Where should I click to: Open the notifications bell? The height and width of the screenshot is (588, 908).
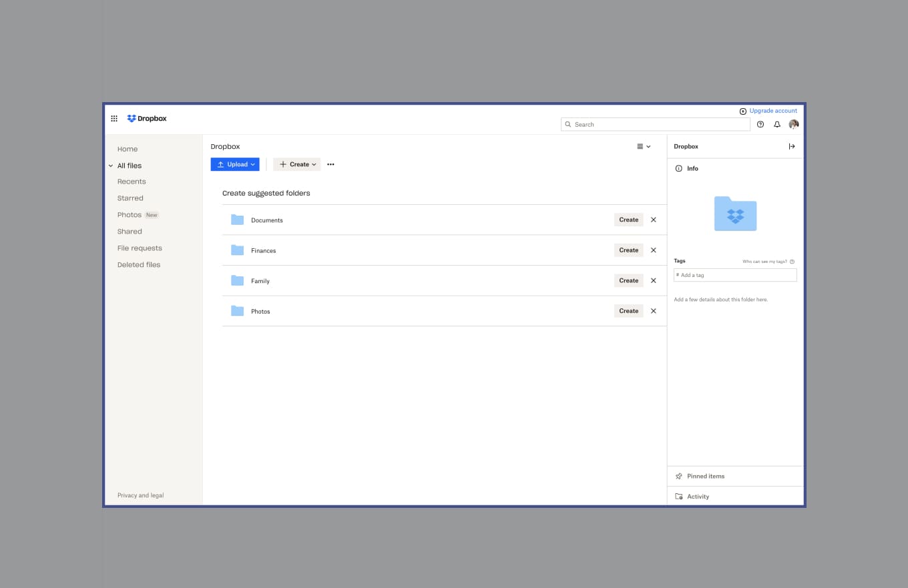click(x=777, y=125)
